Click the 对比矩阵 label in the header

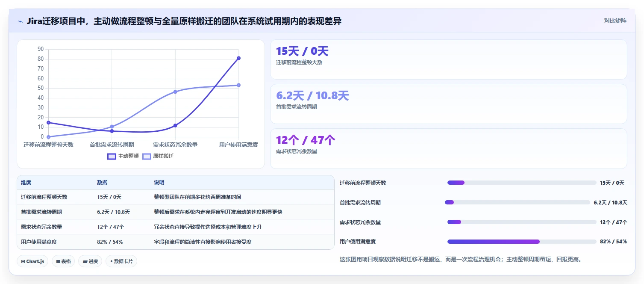point(615,21)
